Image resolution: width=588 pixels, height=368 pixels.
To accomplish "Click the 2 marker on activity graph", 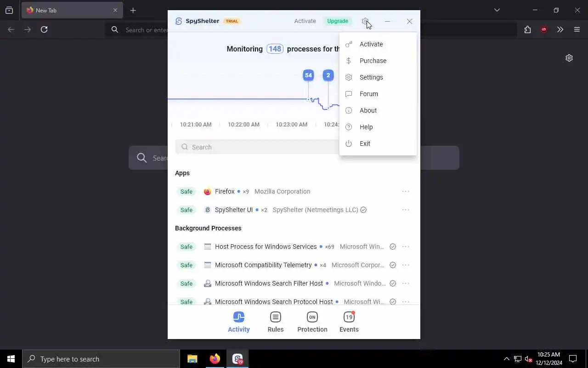I will pos(328,75).
